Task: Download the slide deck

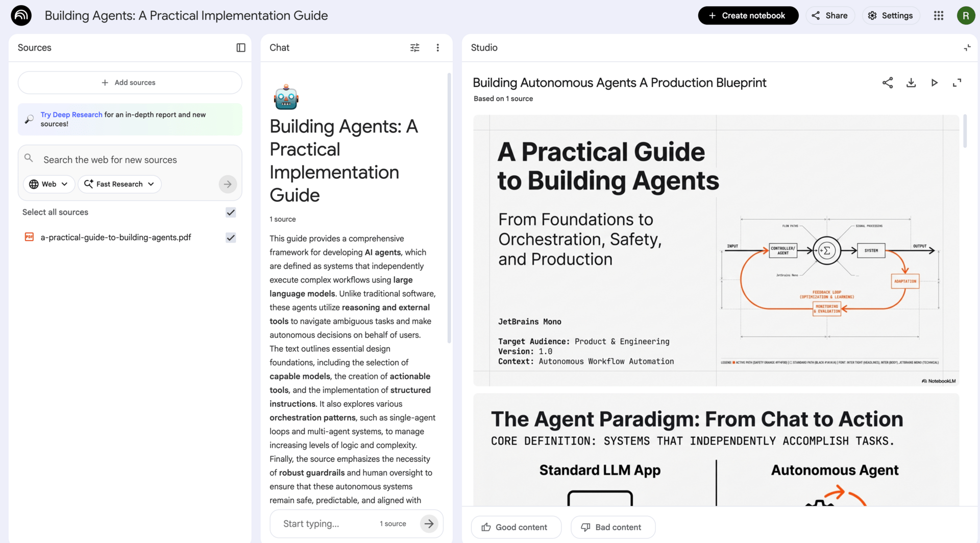Action: coord(911,83)
